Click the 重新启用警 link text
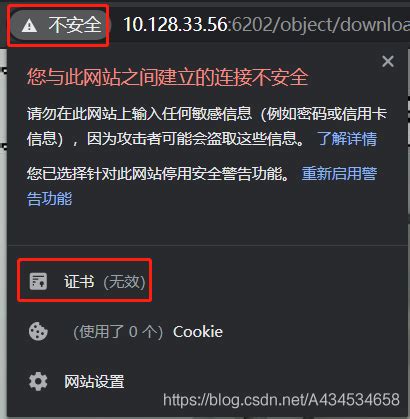The width and height of the screenshot is (410, 419). click(339, 173)
